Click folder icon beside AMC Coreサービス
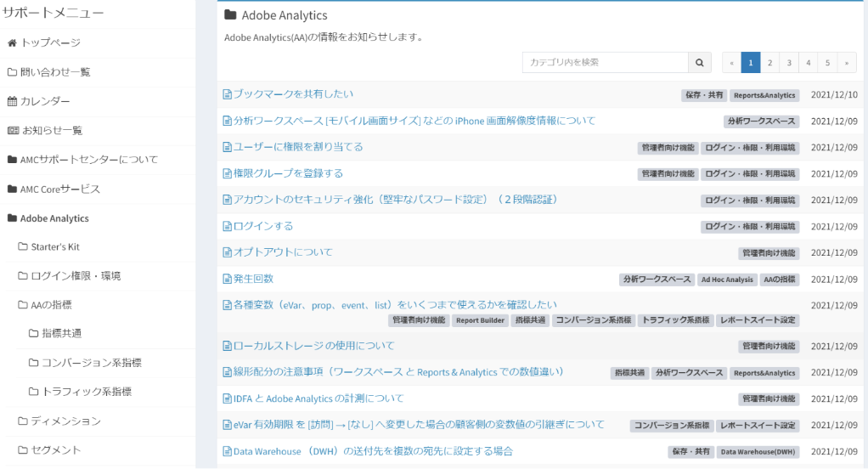The height and width of the screenshot is (469, 868). [12, 189]
